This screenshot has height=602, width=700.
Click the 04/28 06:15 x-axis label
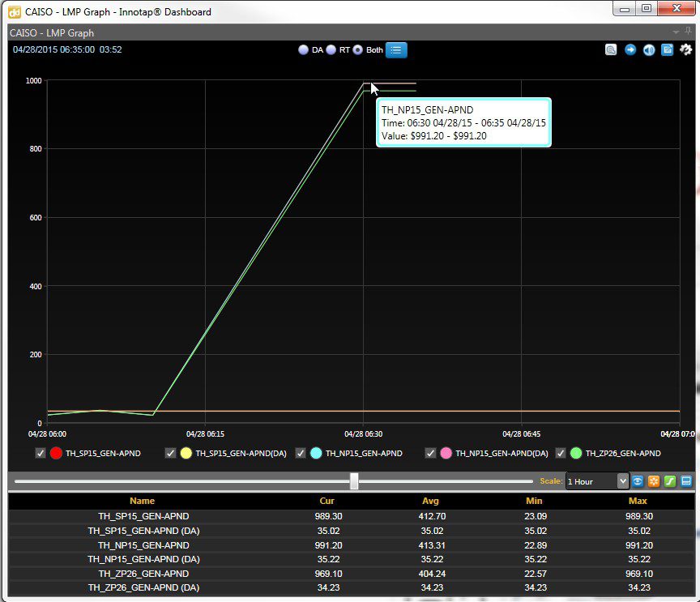(x=205, y=434)
